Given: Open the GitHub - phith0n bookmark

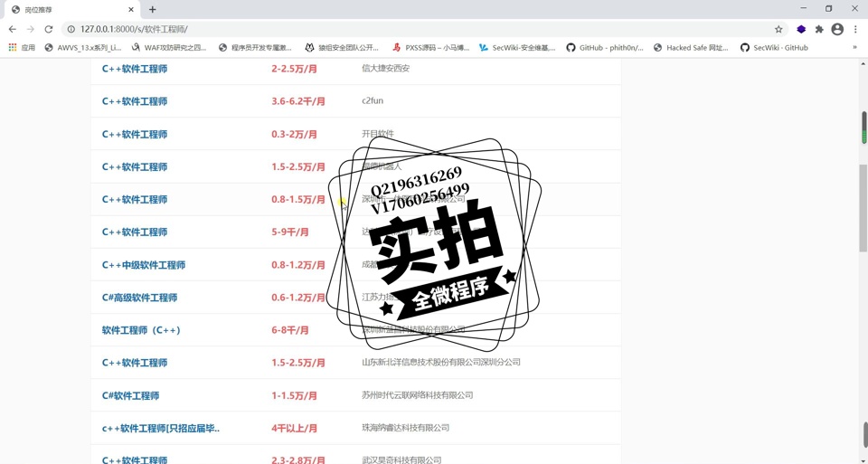Looking at the screenshot, I should (x=604, y=48).
